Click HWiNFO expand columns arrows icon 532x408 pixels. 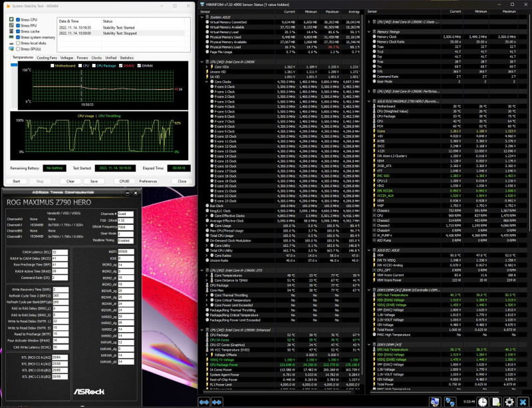[x=204, y=402]
